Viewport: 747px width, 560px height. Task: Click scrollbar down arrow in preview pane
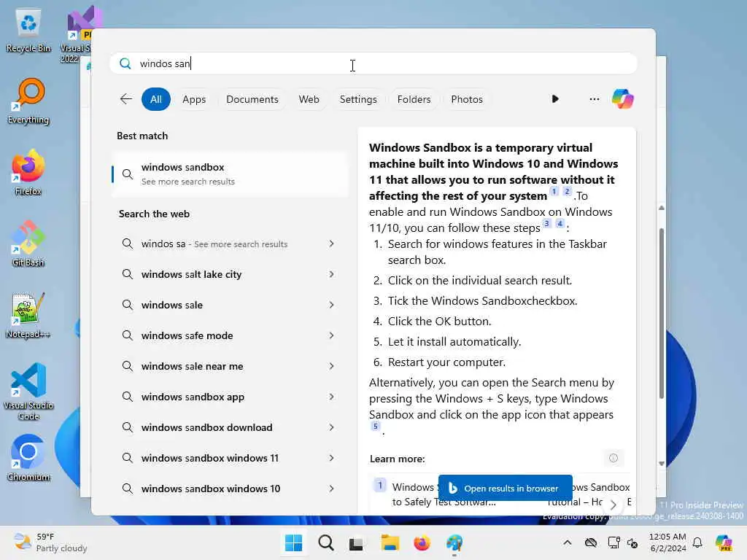[x=661, y=464]
